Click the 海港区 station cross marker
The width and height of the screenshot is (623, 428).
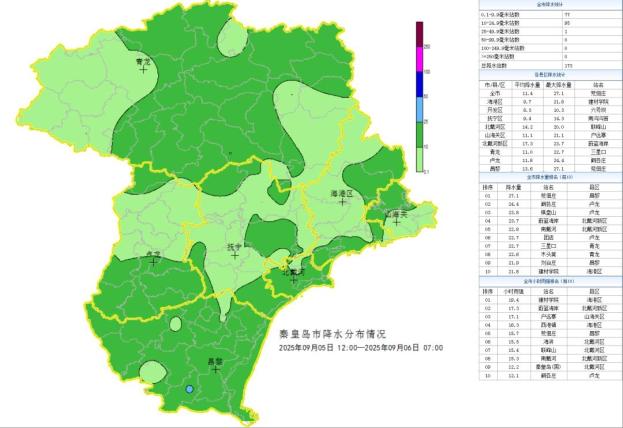(x=343, y=201)
